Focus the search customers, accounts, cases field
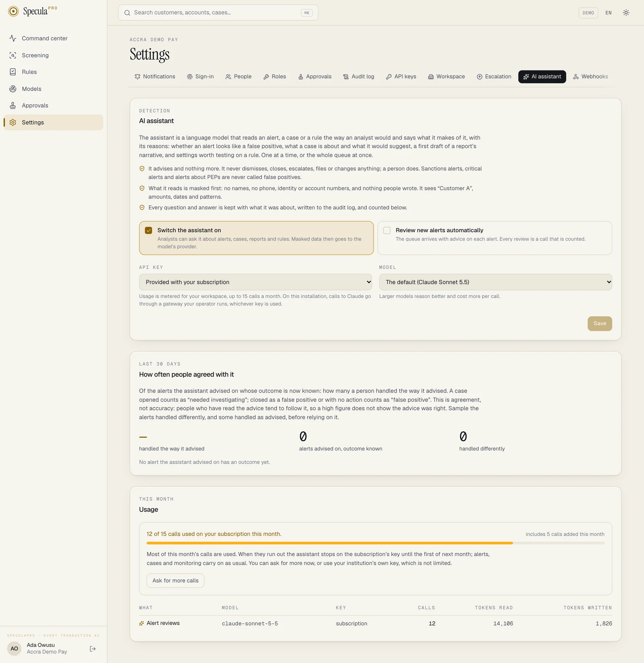Image resolution: width=644 pixels, height=663 pixels. tap(218, 12)
